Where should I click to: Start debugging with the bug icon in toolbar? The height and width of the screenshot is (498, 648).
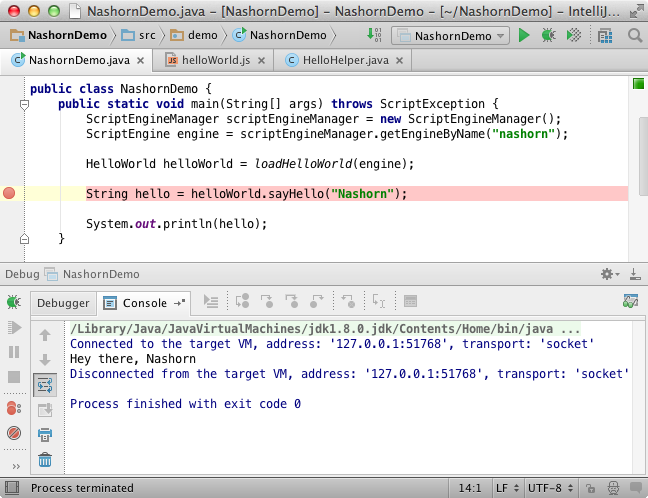coord(548,36)
